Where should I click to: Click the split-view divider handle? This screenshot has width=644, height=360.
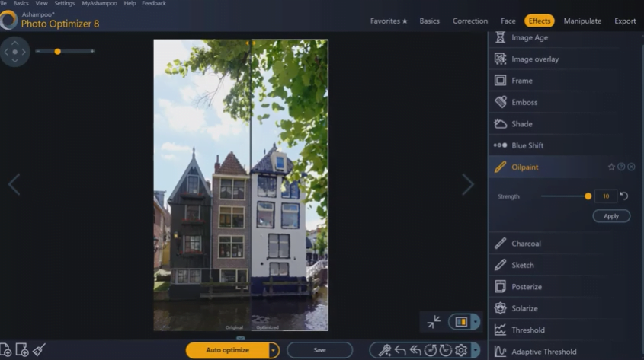251,43
